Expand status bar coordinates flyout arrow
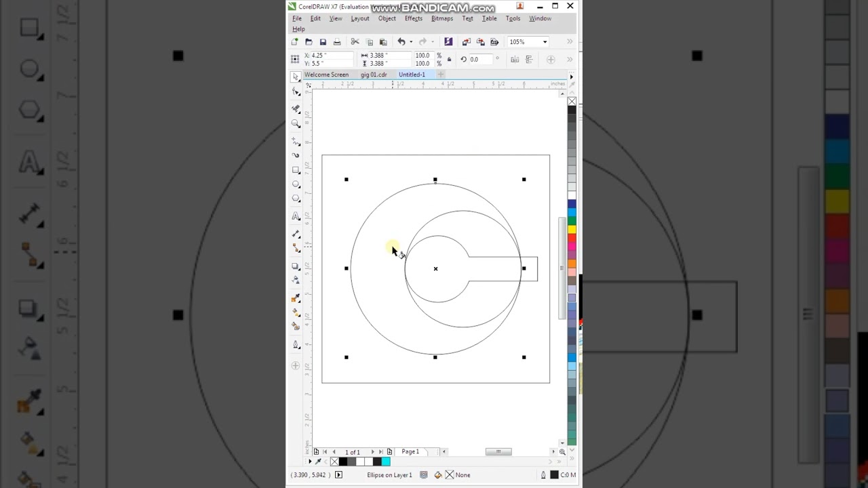The width and height of the screenshot is (868, 488). 338,475
